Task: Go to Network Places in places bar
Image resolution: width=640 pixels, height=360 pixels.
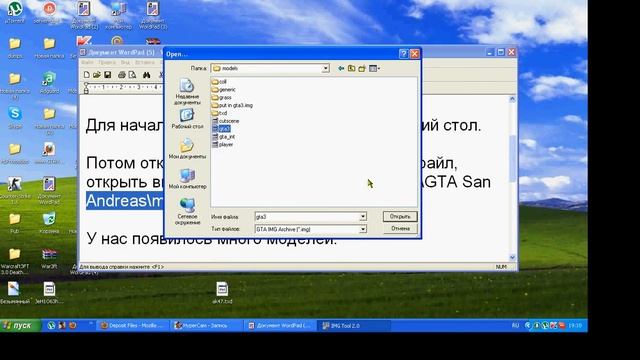Action: (187, 211)
